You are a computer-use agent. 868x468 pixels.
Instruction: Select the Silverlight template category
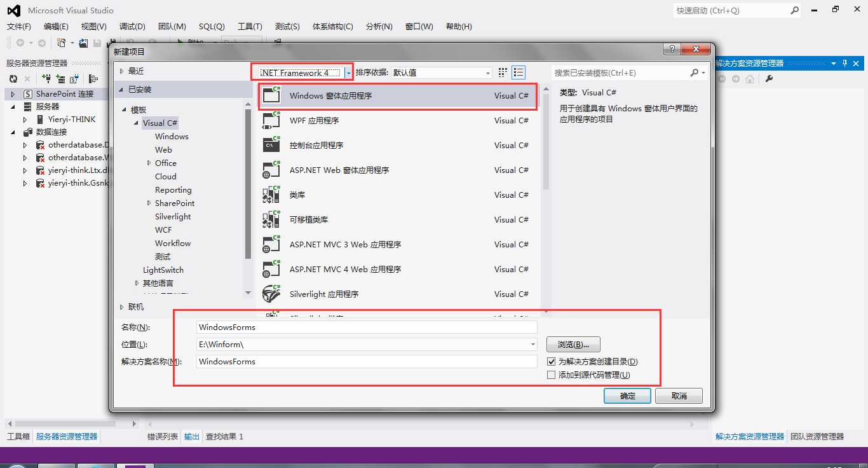click(x=173, y=217)
